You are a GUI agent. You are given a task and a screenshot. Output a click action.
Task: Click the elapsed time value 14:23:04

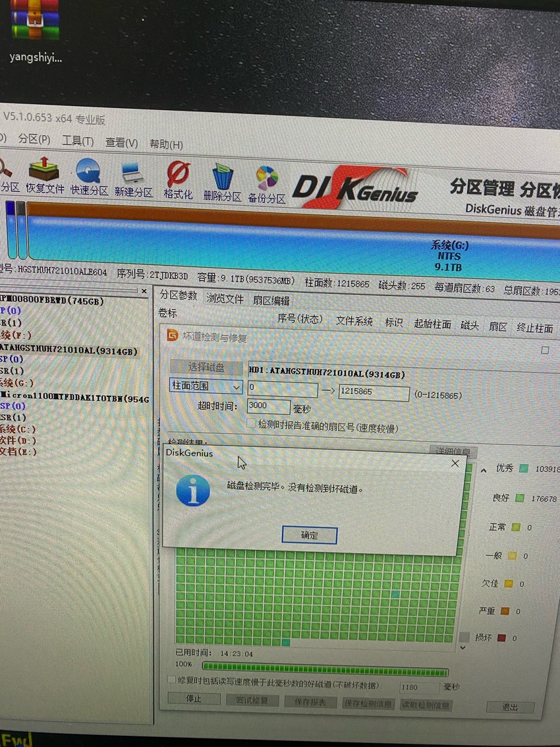click(x=237, y=653)
